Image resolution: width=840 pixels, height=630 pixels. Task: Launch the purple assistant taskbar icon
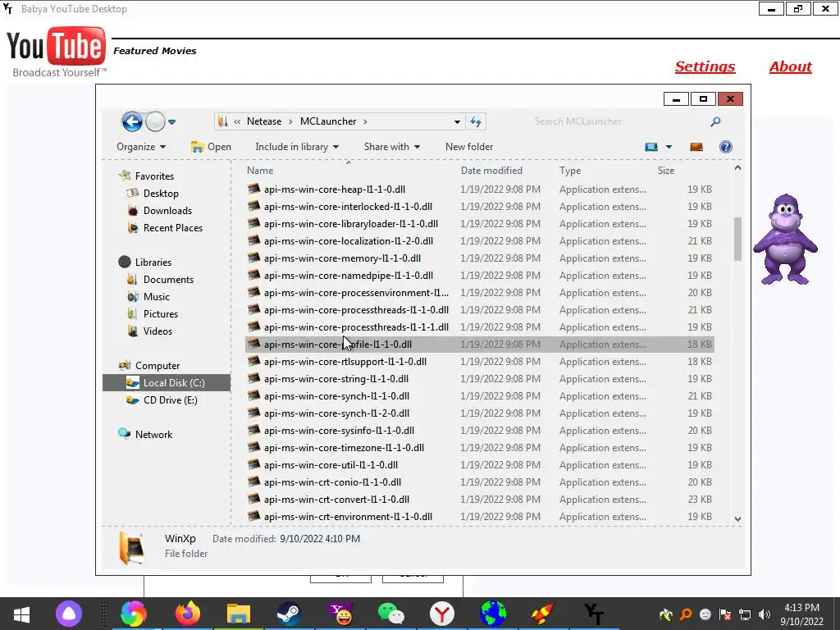tap(69, 614)
